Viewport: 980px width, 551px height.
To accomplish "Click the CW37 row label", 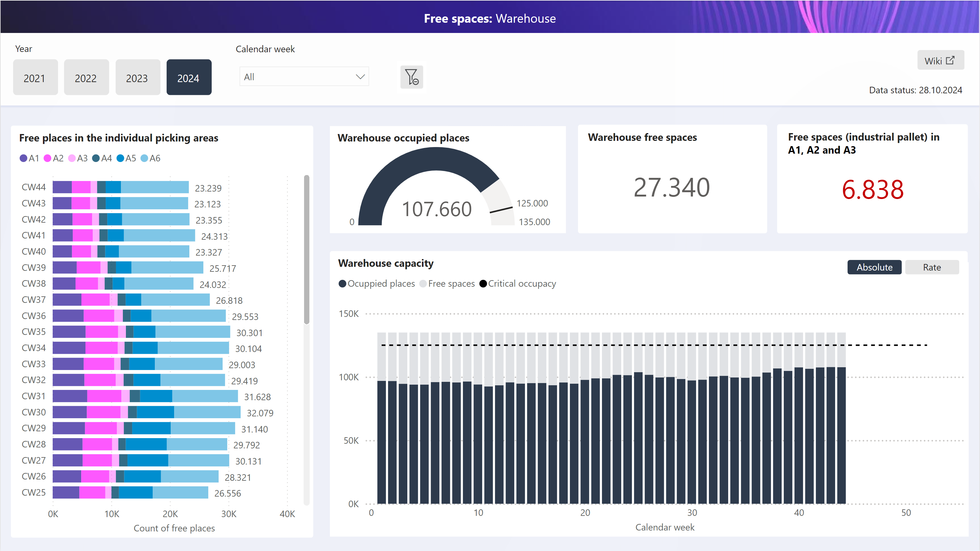I will point(34,300).
